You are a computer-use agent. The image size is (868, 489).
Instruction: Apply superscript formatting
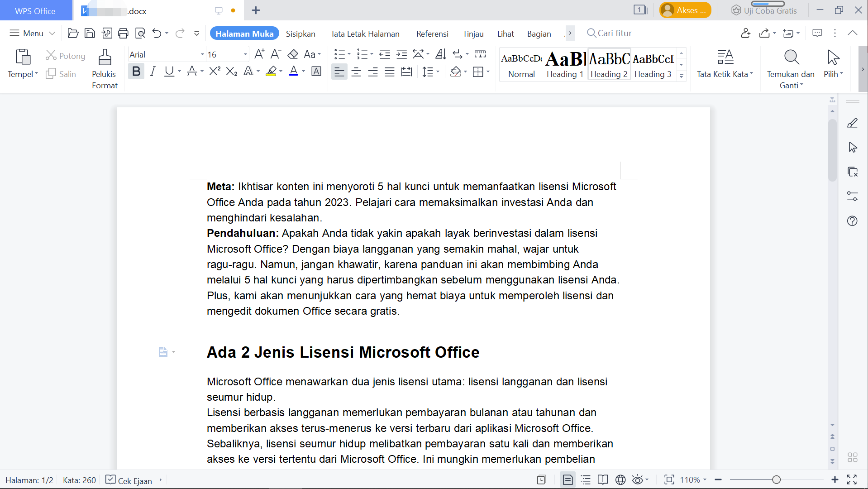[215, 71]
